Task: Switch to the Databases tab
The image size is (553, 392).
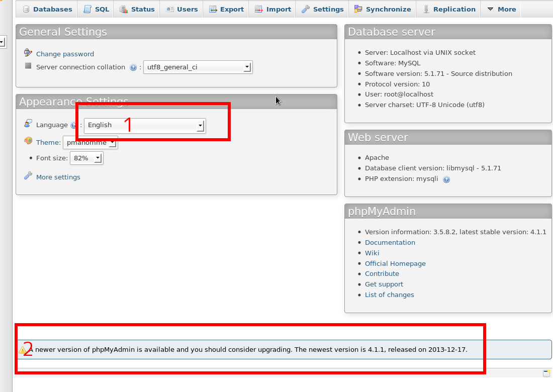Action: point(47,9)
